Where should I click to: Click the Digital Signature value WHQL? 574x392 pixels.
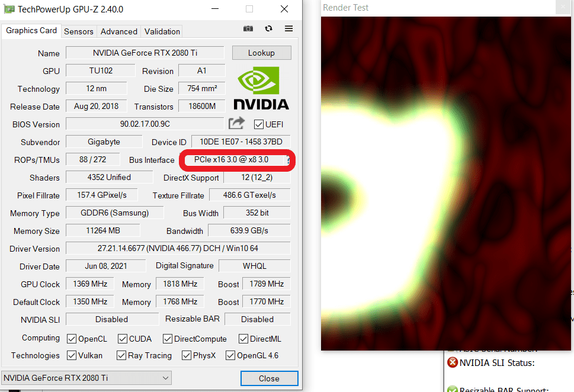pyautogui.click(x=254, y=266)
